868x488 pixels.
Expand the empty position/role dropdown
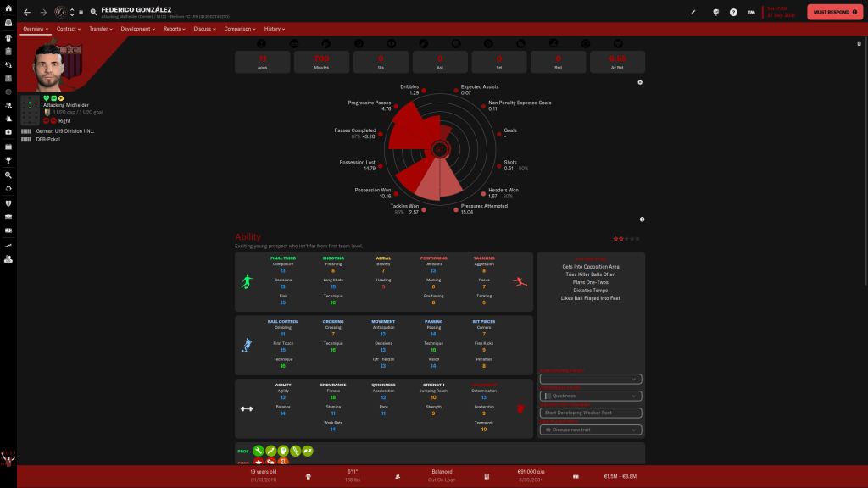(x=590, y=379)
